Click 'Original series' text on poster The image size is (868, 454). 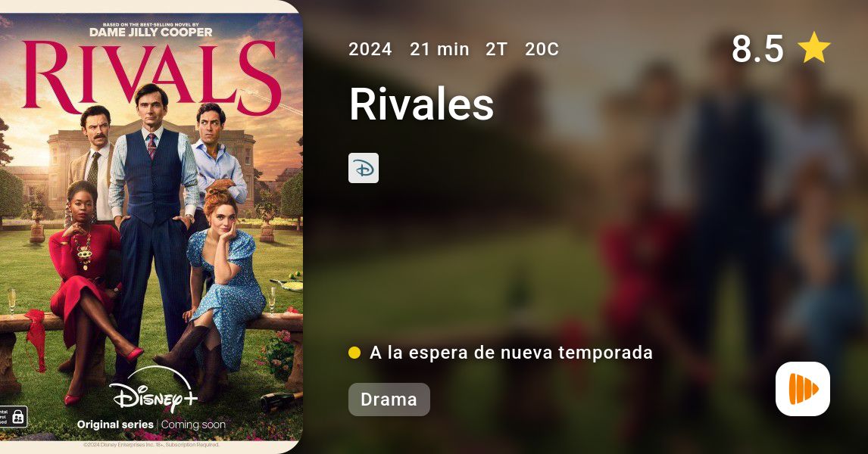point(115,424)
